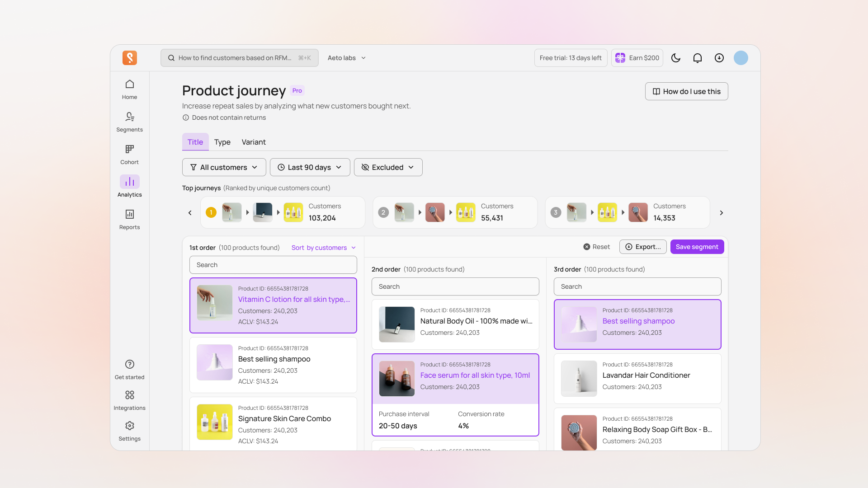Click the Signature Skin Care Combo thumbnail
The height and width of the screenshot is (488, 868).
click(x=215, y=422)
